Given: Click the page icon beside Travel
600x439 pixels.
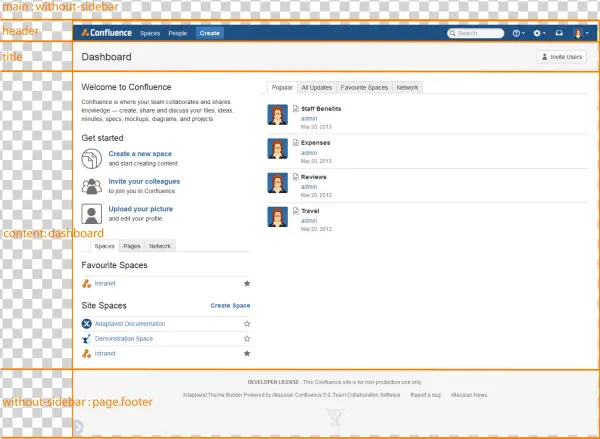Looking at the screenshot, I should (296, 211).
